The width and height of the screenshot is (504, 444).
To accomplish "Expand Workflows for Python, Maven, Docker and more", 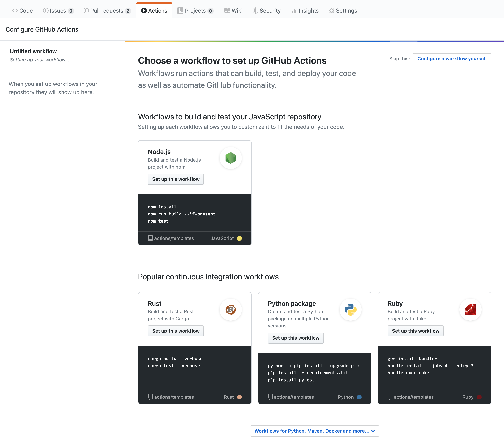I will (314, 431).
